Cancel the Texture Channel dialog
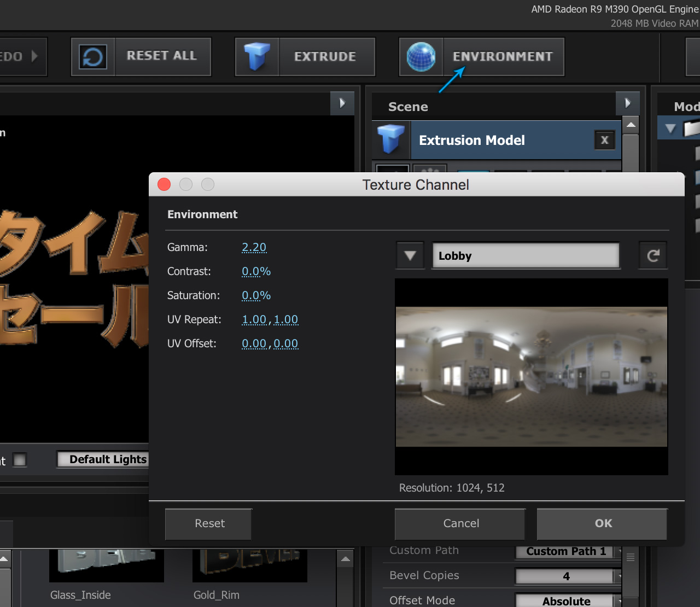The width and height of the screenshot is (700, 607). click(460, 524)
